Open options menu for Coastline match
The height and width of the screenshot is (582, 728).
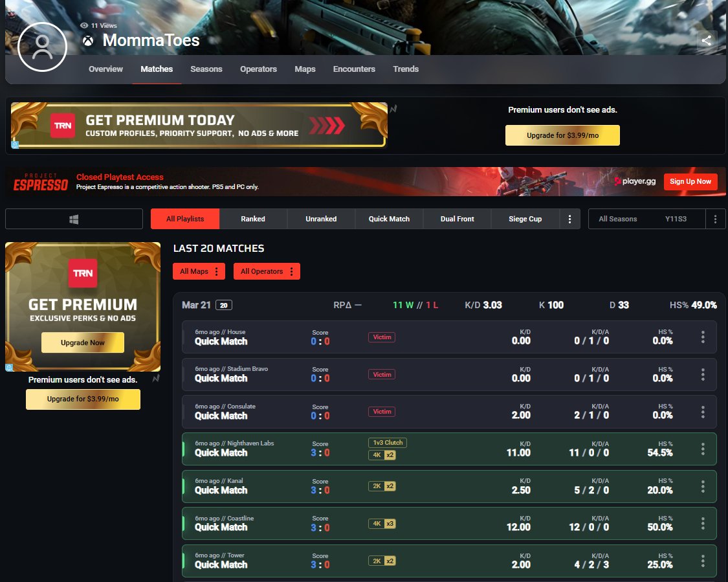pos(703,524)
